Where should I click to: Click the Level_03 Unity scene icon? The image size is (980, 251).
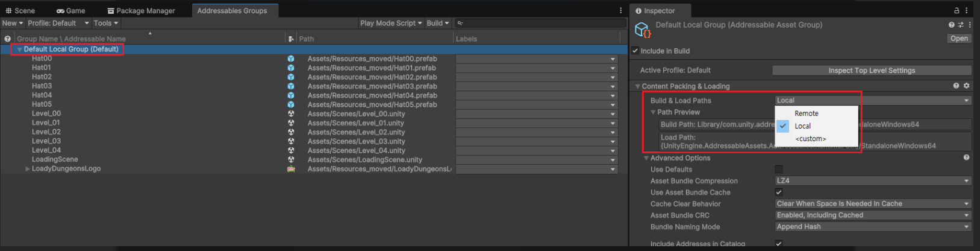click(291, 141)
